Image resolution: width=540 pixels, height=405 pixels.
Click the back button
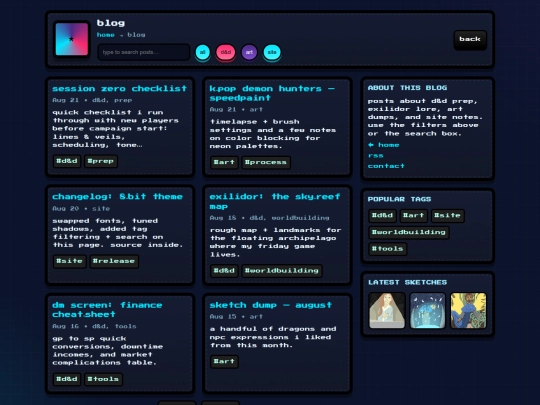pos(470,39)
